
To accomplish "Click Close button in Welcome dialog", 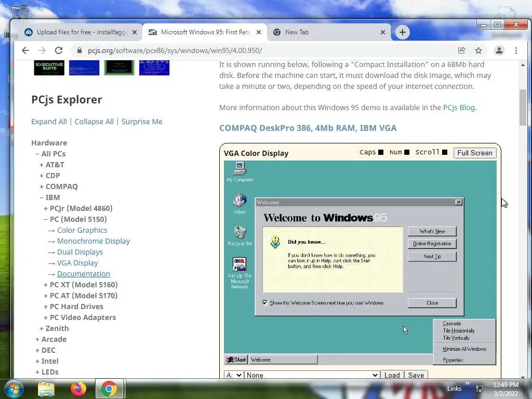I will [432, 303].
